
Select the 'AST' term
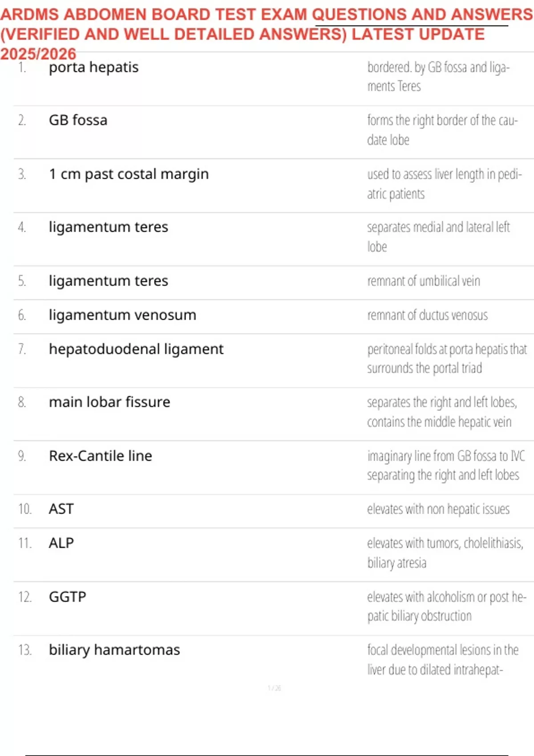[x=61, y=509]
